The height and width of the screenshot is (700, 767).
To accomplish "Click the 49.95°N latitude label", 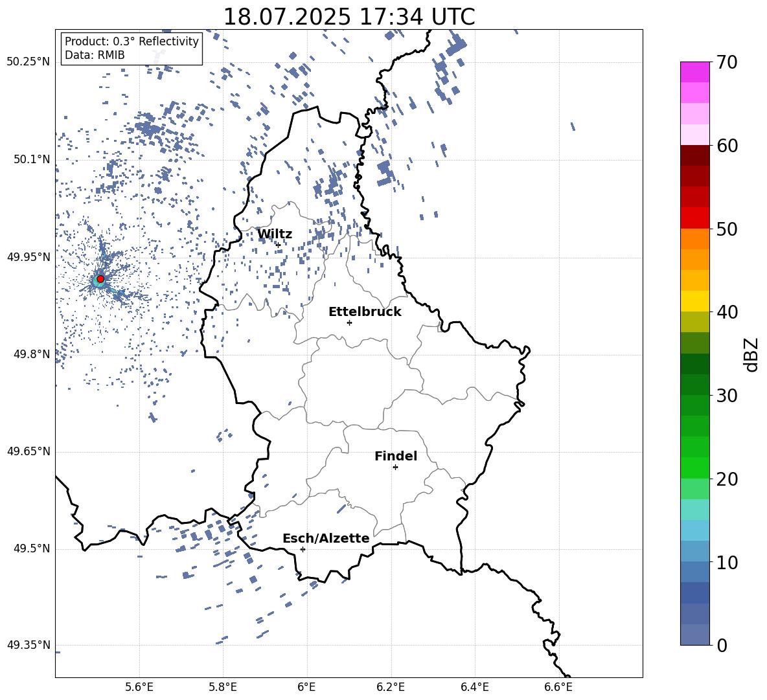I will click(x=29, y=256).
